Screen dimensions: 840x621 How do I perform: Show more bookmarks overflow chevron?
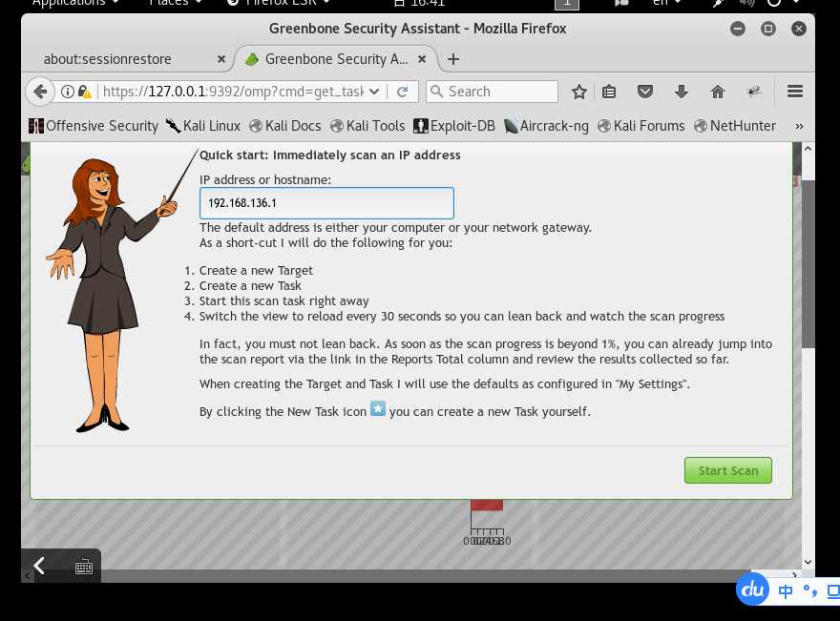point(799,126)
